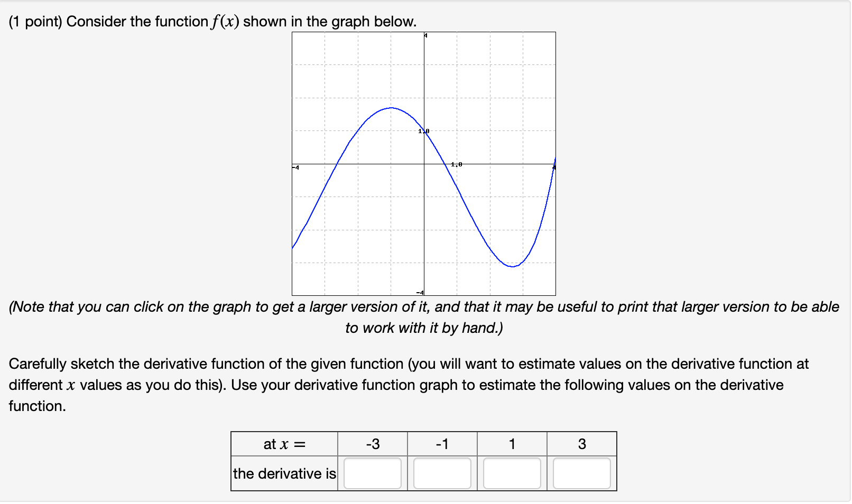Select the table header cell labeled -3

[x=372, y=444]
